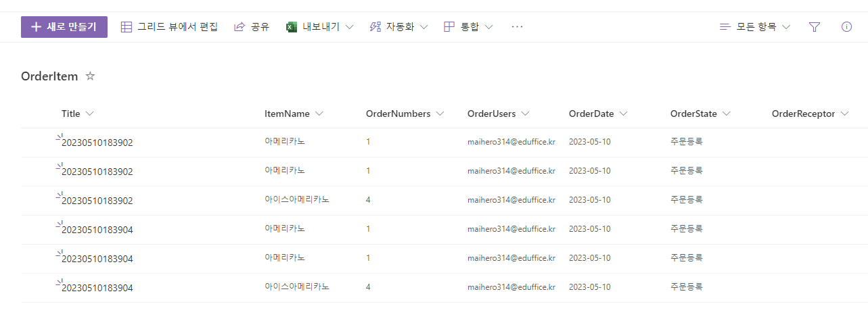Click the first row's 2023-05-10 date

tap(590, 142)
